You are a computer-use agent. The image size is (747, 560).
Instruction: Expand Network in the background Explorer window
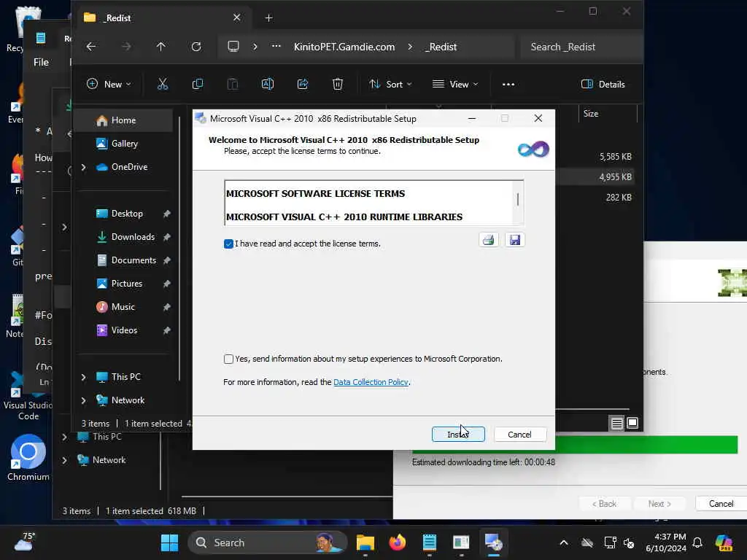65,460
